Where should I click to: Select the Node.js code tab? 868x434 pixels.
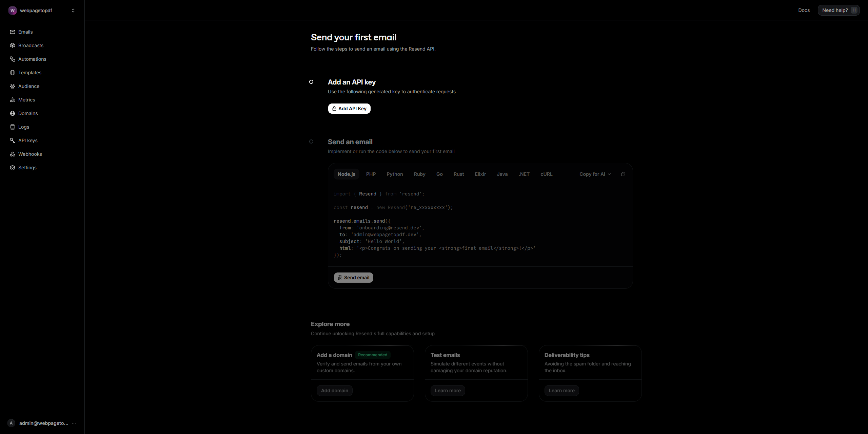click(346, 174)
